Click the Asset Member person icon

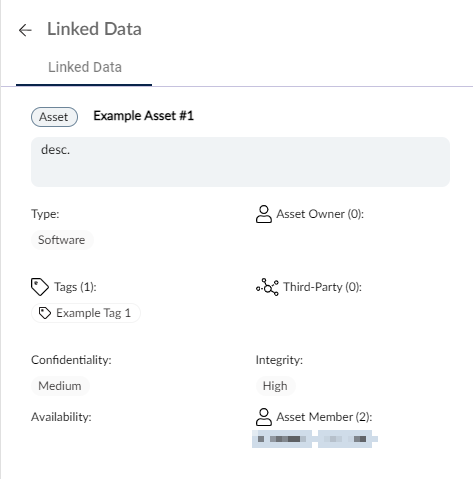264,417
